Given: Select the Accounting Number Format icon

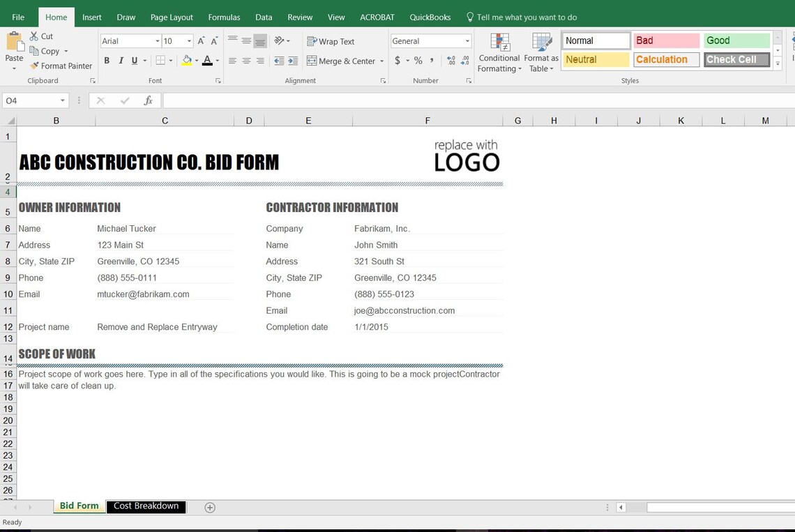Looking at the screenshot, I should 398,61.
